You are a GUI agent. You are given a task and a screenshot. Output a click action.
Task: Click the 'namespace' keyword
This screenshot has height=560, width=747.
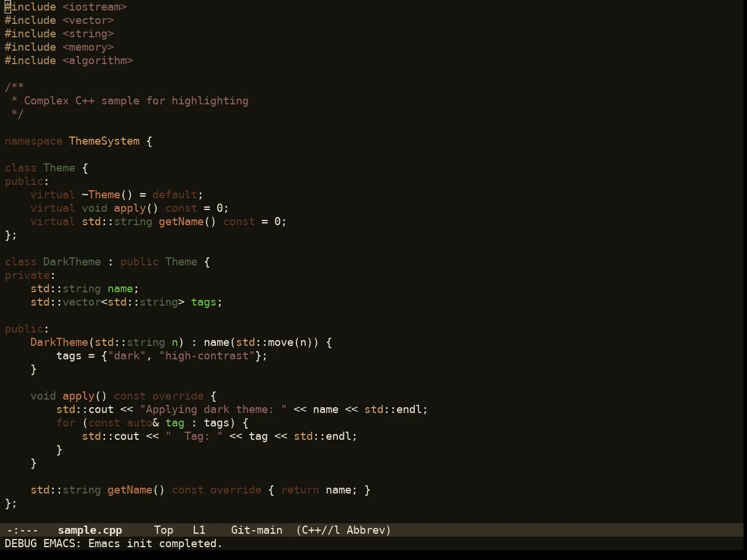coord(34,141)
